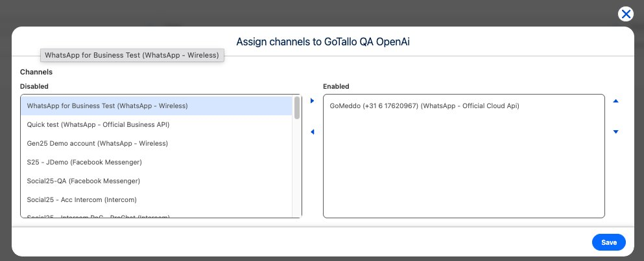This screenshot has width=644, height=261.
Task: Select WhatsApp for Business Test channel
Action: click(x=156, y=106)
